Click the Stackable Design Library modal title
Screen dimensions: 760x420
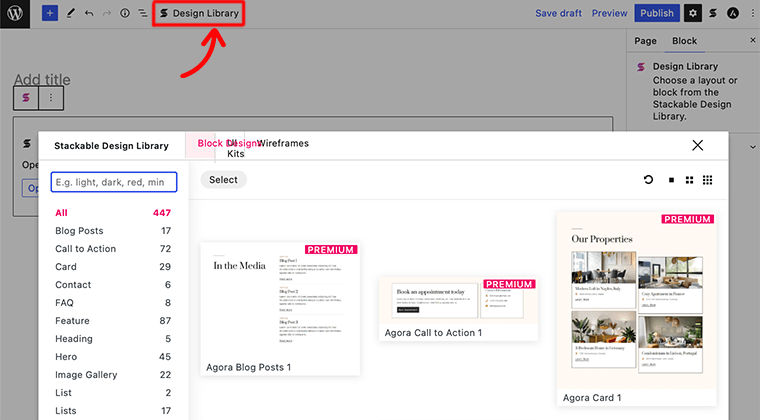(111, 146)
